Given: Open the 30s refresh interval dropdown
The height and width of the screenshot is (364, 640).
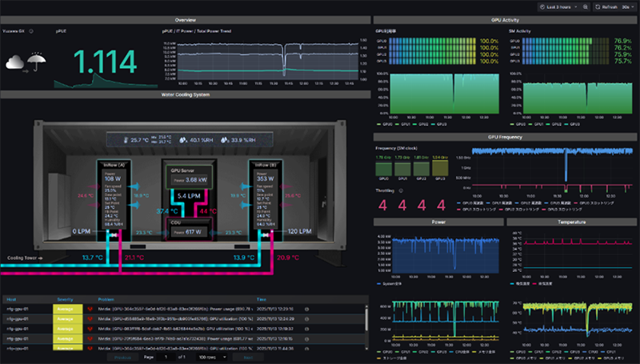Looking at the screenshot, I should (x=626, y=6).
